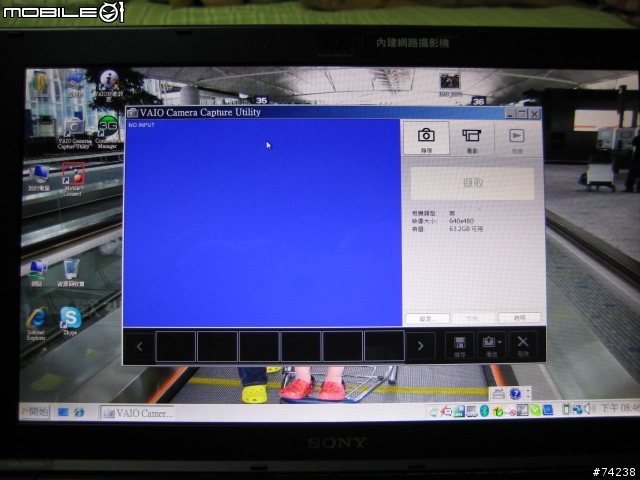640x480 pixels.
Task: Open the 3G Connection Manager desktop icon
Action: tap(107, 132)
